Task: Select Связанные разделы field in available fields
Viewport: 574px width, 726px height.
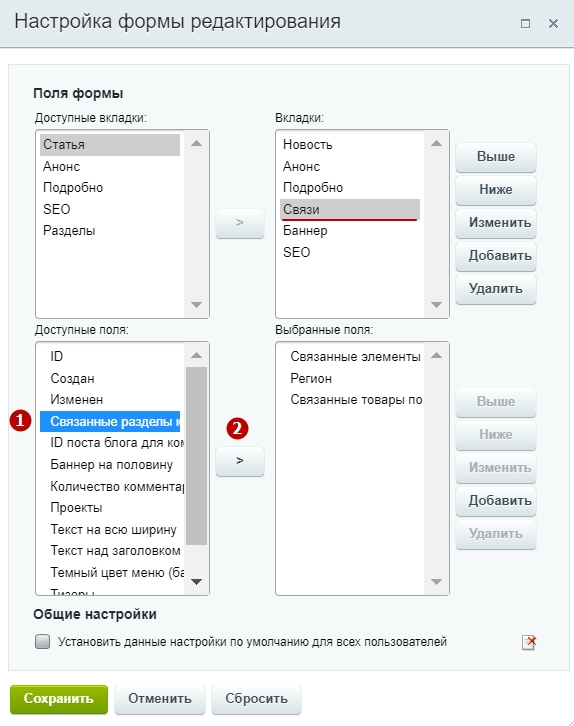Action: [110, 421]
